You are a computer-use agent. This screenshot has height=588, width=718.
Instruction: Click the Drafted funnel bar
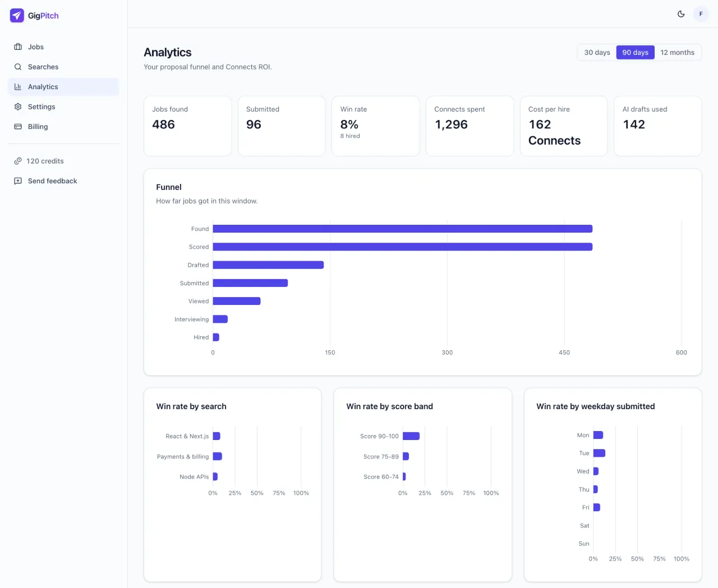[x=268, y=265]
